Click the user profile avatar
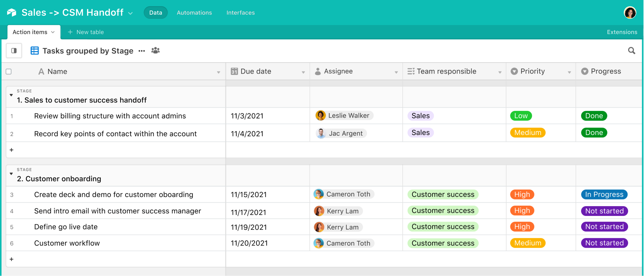Image resolution: width=644 pixels, height=276 pixels. coord(630,12)
